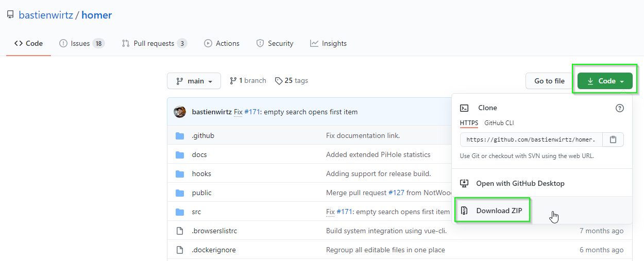Open the Pull requests tab
Viewport: 644px width, 261px height.
coord(154,43)
